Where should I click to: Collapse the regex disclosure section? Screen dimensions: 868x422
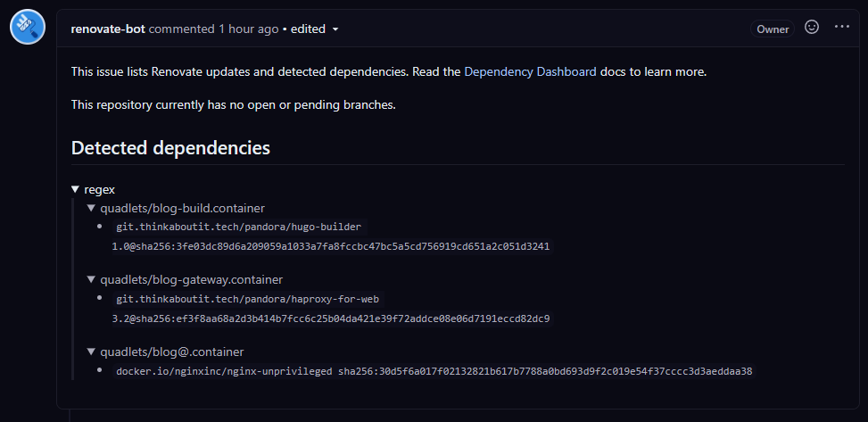93,189
